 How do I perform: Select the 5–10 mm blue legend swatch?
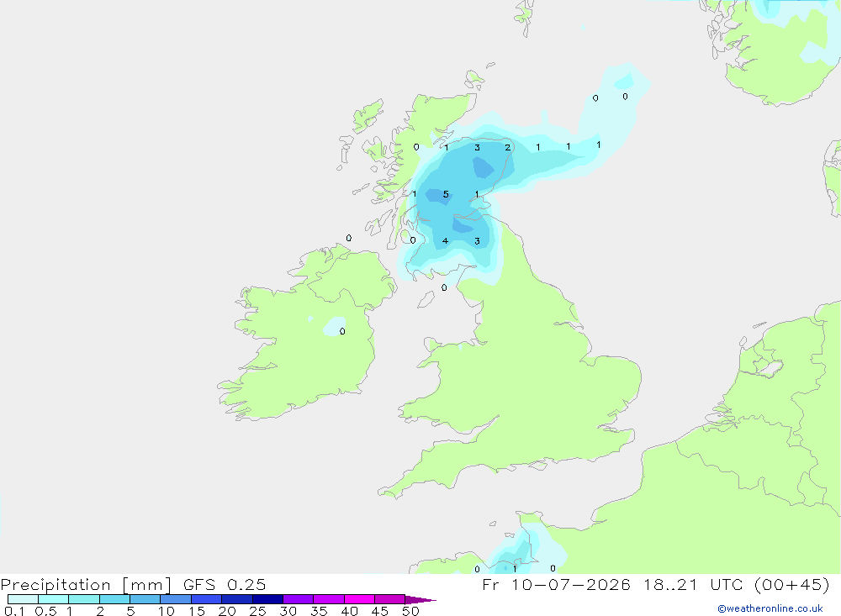click(145, 599)
